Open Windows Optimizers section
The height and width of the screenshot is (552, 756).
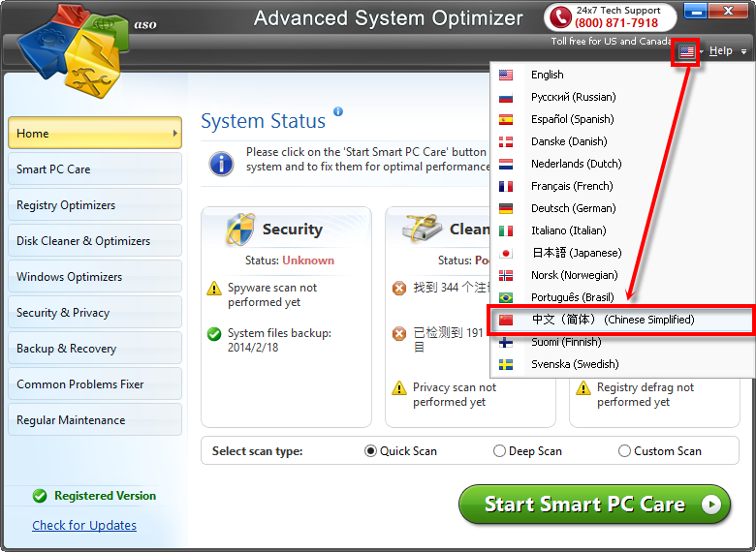click(95, 276)
